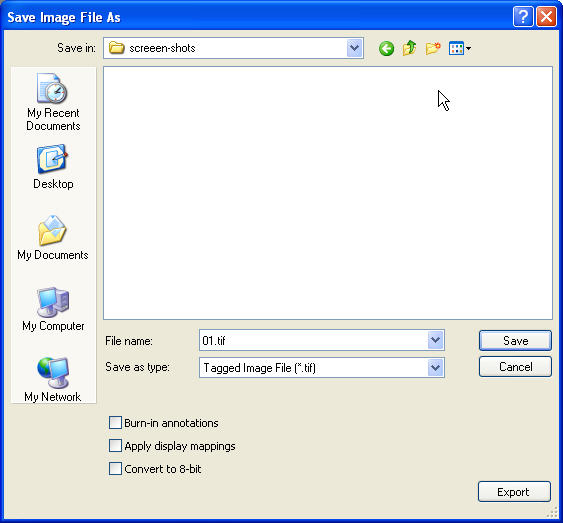The height and width of the screenshot is (523, 563).
Task: Browse My Computer location
Action: click(53, 309)
